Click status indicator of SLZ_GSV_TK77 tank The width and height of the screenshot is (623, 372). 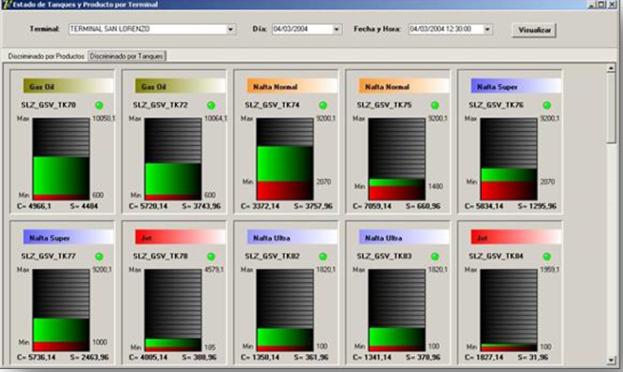pyautogui.click(x=99, y=256)
